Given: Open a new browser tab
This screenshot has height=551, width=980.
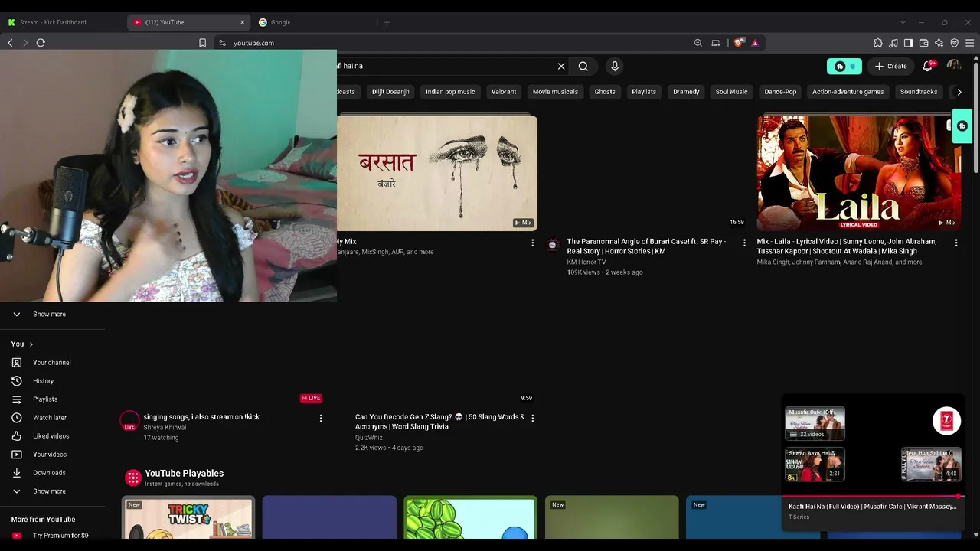Looking at the screenshot, I should click(387, 22).
